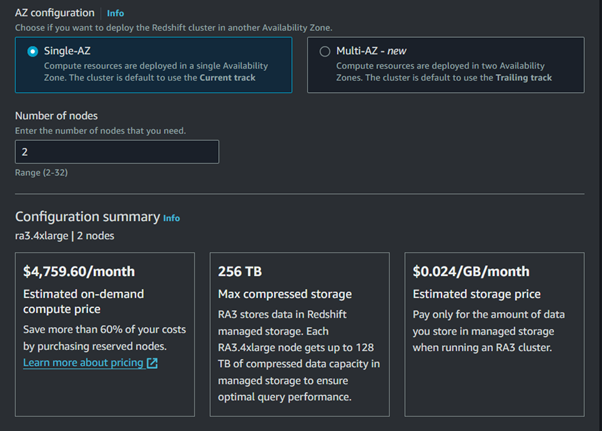
Task: Click the 256 TB storage value
Action: click(240, 271)
